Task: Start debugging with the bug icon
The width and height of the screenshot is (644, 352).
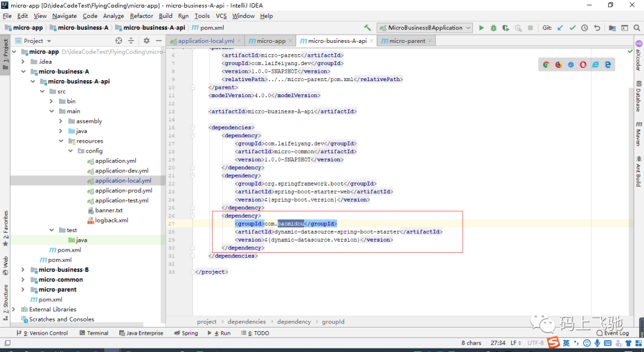Action: (x=494, y=28)
